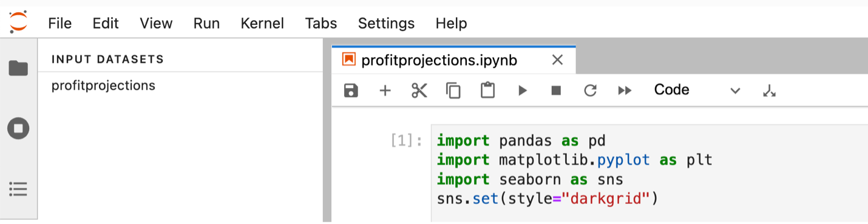The width and height of the screenshot is (868, 224).
Task: Open the table of contents sidebar icon
Action: pos(18,189)
